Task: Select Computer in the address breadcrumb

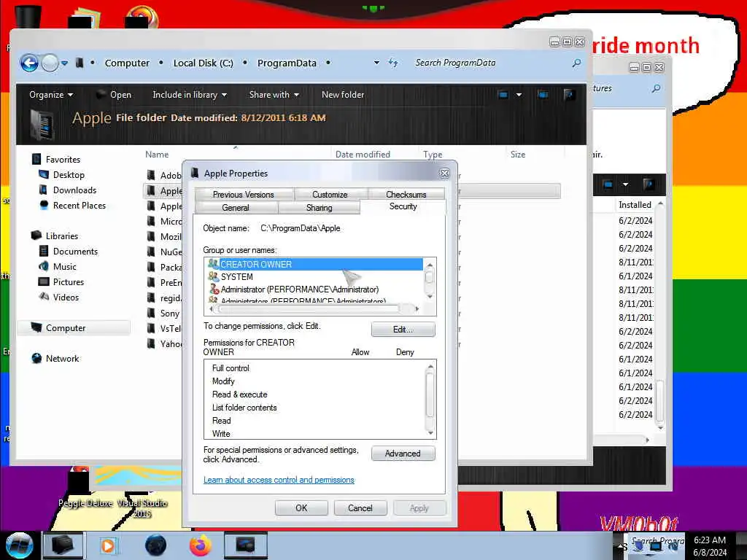Action: pyautogui.click(x=127, y=63)
